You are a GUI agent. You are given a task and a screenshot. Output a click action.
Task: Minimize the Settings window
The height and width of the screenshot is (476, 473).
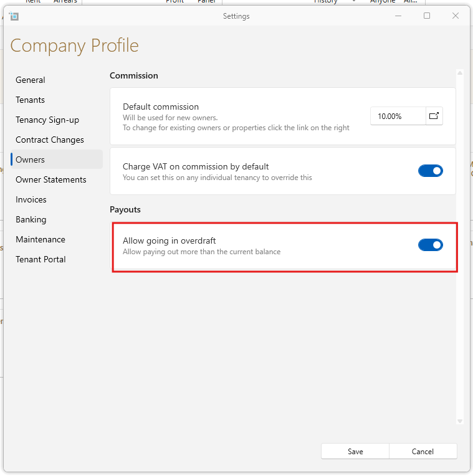coord(398,16)
